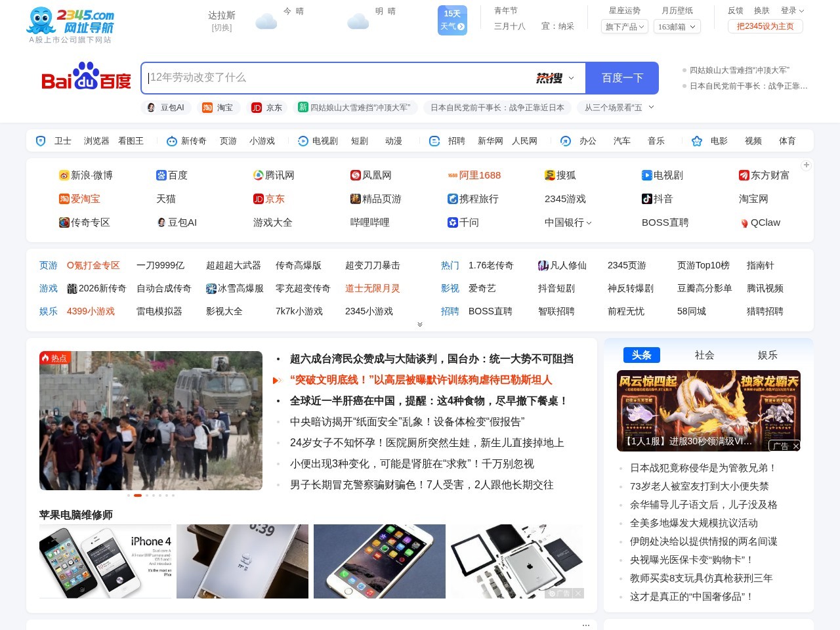Click 切换 to change city
This screenshot has width=840, height=630.
pos(222,28)
